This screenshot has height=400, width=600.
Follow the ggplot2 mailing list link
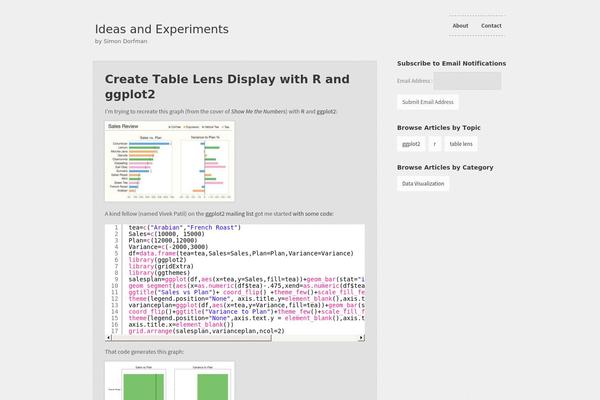tap(229, 214)
